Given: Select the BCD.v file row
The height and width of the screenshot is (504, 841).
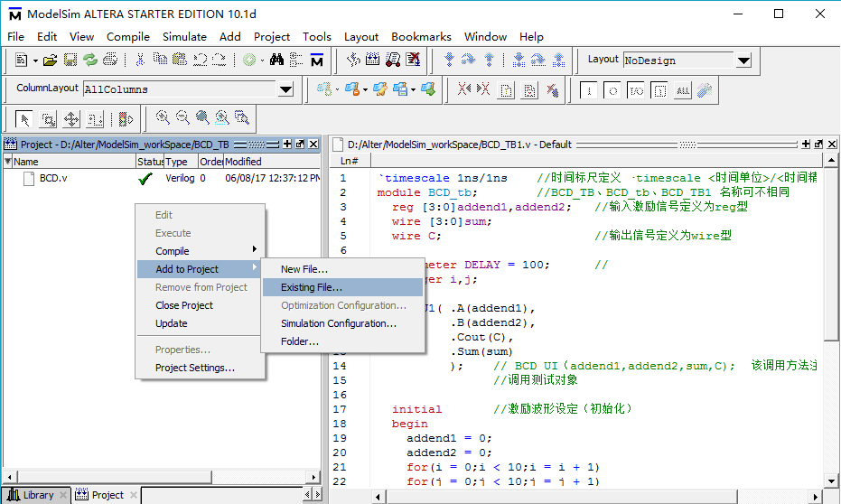Looking at the screenshot, I should click(161, 178).
